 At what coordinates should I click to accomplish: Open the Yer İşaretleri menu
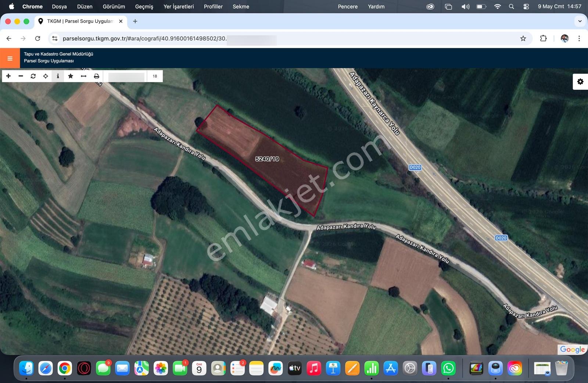(x=179, y=7)
